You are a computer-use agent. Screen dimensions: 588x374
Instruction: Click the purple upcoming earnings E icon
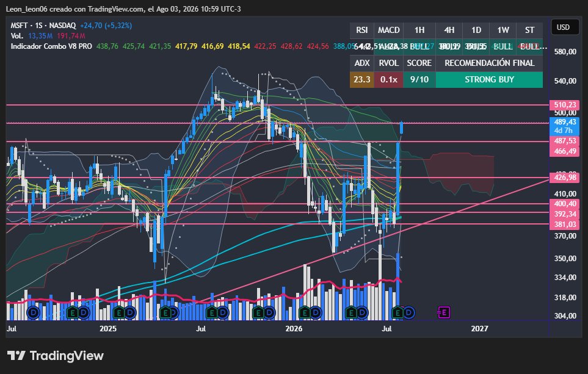(444, 312)
